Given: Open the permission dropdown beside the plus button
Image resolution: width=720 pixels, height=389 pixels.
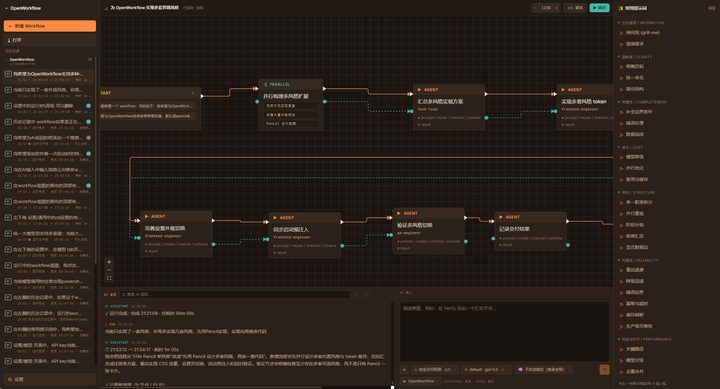Looking at the screenshot, I should [435, 369].
